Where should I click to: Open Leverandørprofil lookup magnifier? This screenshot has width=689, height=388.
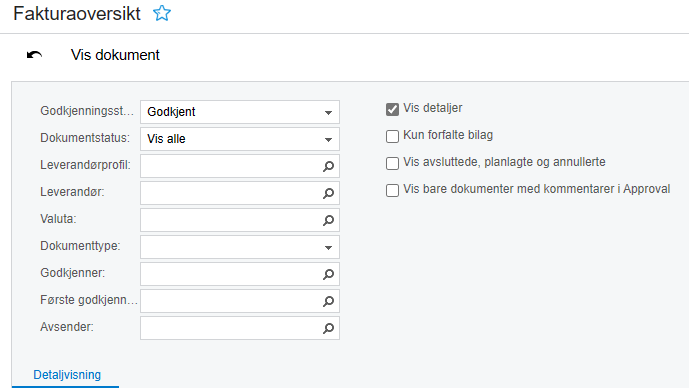(328, 166)
